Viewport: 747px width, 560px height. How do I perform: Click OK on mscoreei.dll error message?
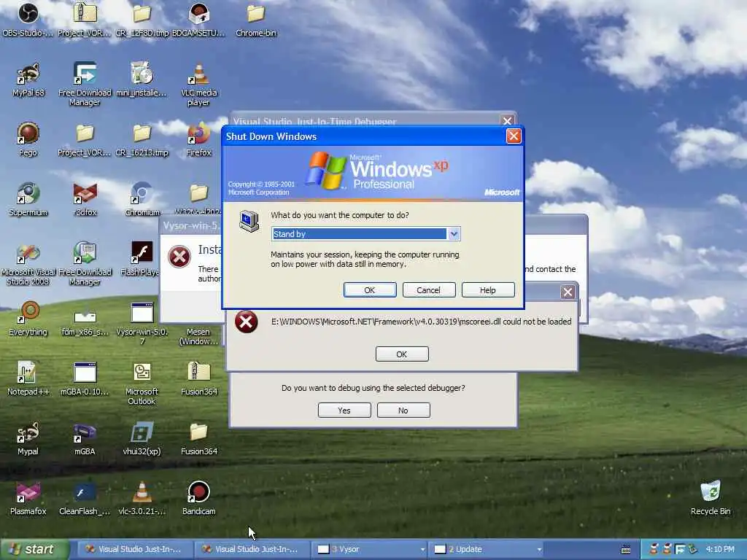(x=402, y=354)
